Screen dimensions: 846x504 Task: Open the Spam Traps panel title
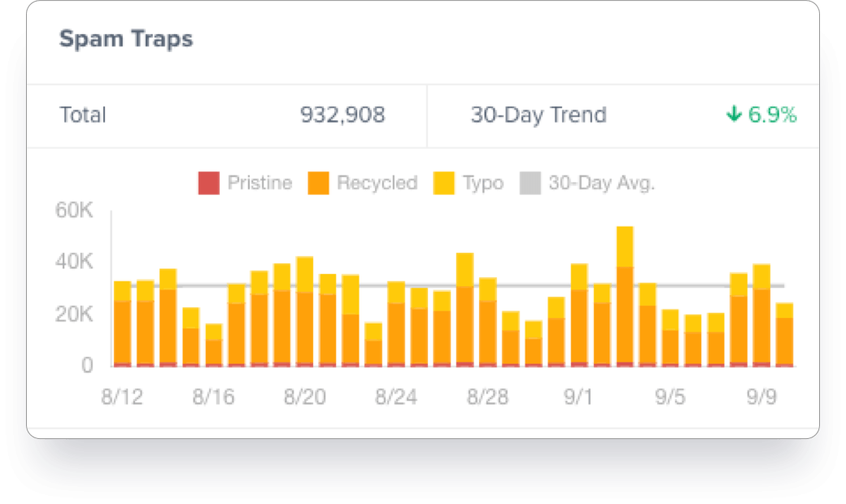pos(126,38)
